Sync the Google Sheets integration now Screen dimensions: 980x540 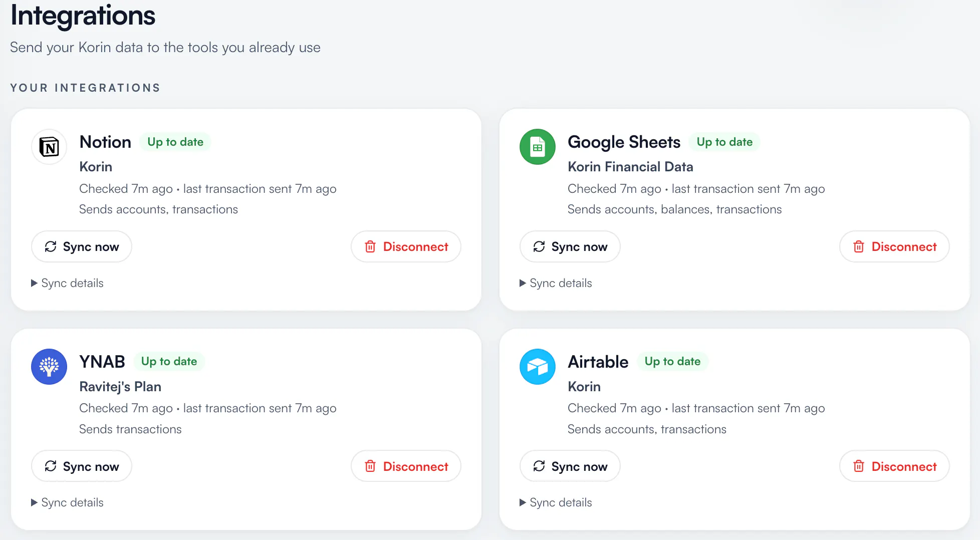pos(570,246)
